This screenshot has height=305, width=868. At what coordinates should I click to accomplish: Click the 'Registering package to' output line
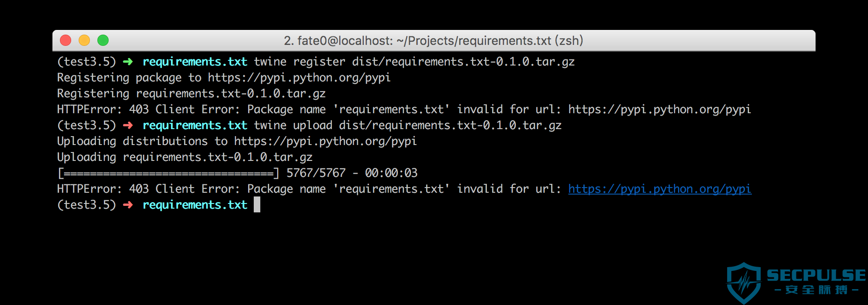click(224, 78)
